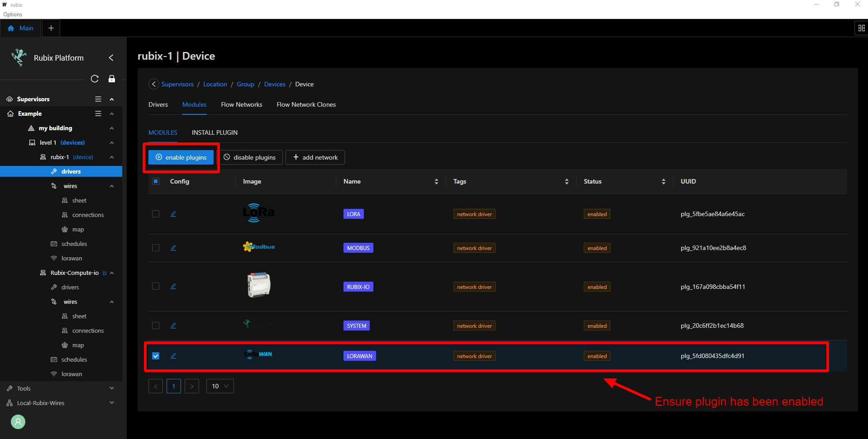Open the page size 10 dropdown

click(220, 386)
